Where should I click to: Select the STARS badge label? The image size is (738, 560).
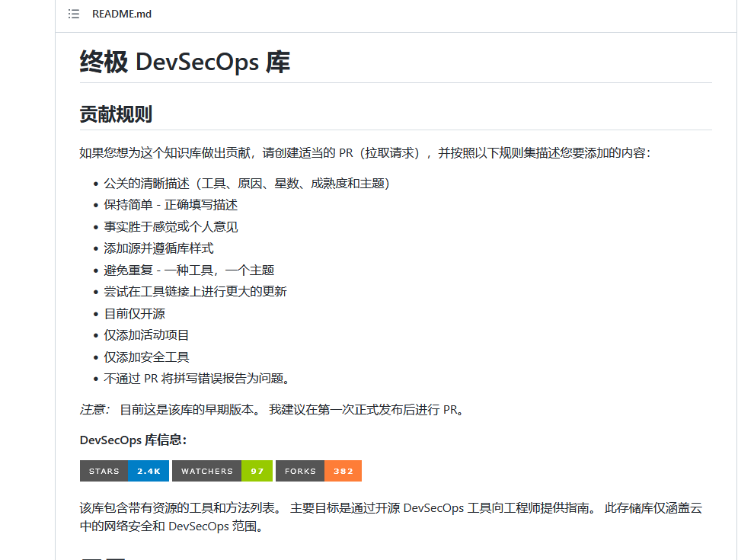click(104, 471)
